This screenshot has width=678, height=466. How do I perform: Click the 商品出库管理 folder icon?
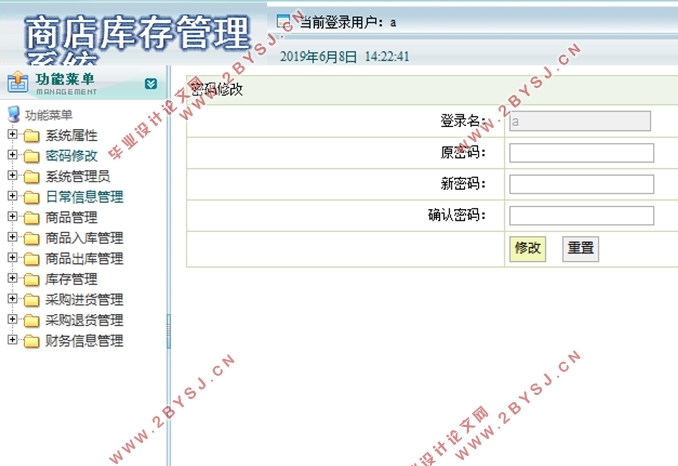31,259
